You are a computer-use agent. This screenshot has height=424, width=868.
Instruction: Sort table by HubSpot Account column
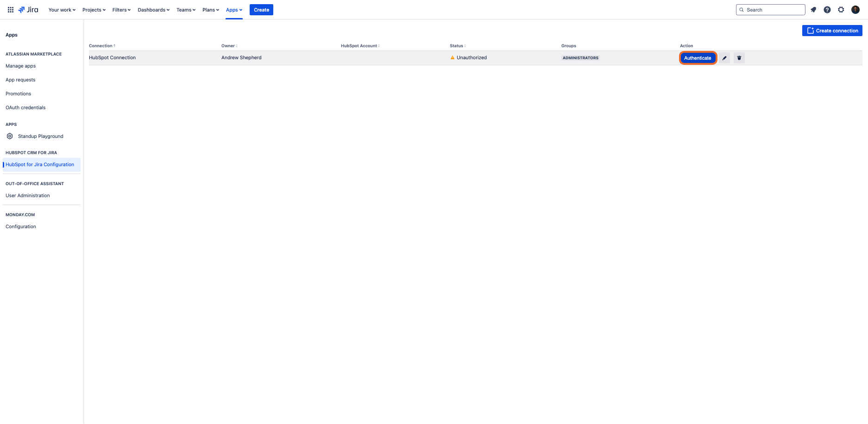tap(360, 46)
